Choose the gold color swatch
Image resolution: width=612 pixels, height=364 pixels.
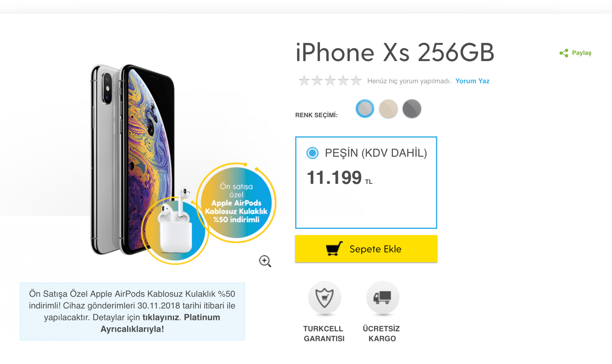388,109
